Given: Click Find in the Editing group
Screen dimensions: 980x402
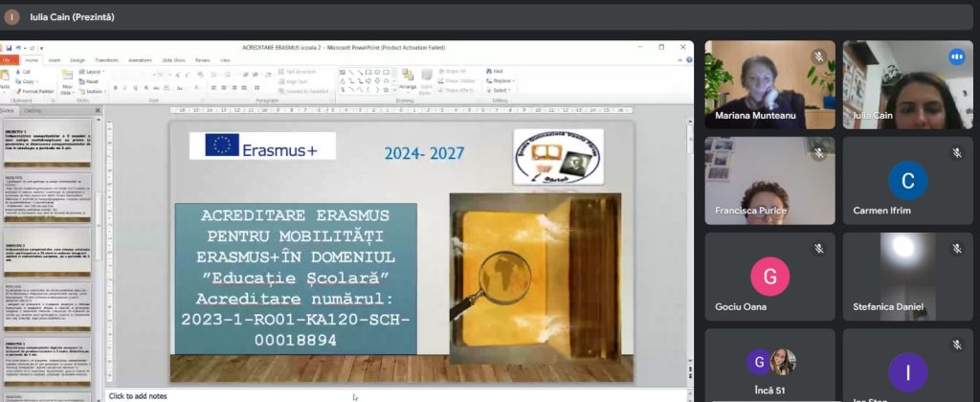Looking at the screenshot, I should pos(496,71).
